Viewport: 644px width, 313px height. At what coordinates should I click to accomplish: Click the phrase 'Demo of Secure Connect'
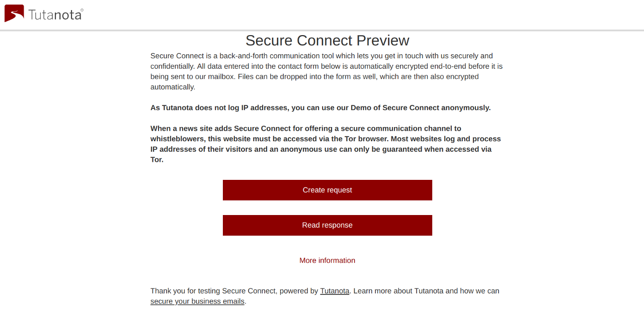pyautogui.click(x=395, y=108)
